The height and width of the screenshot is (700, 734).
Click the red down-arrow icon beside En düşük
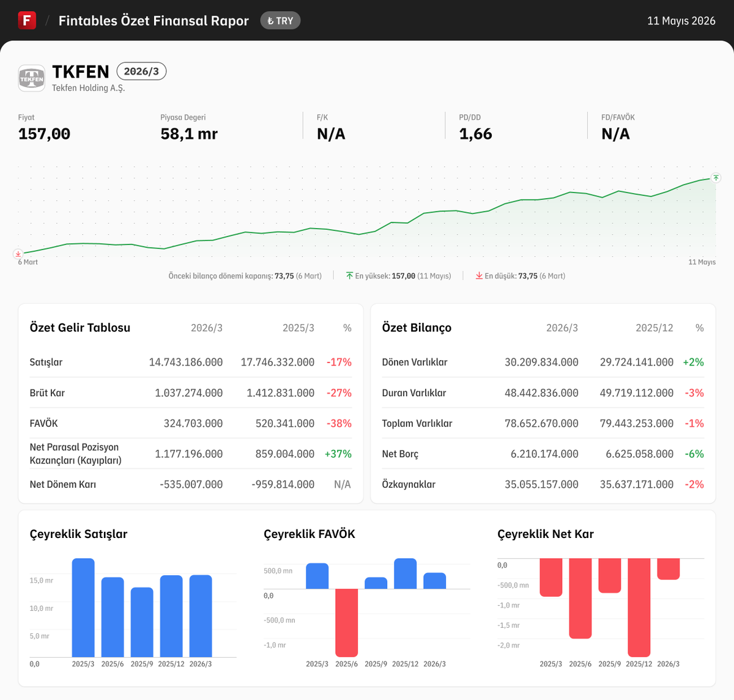tap(479, 276)
